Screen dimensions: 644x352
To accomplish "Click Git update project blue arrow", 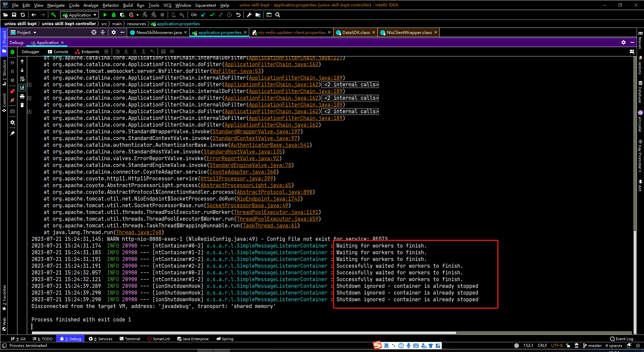I will tap(203, 15).
